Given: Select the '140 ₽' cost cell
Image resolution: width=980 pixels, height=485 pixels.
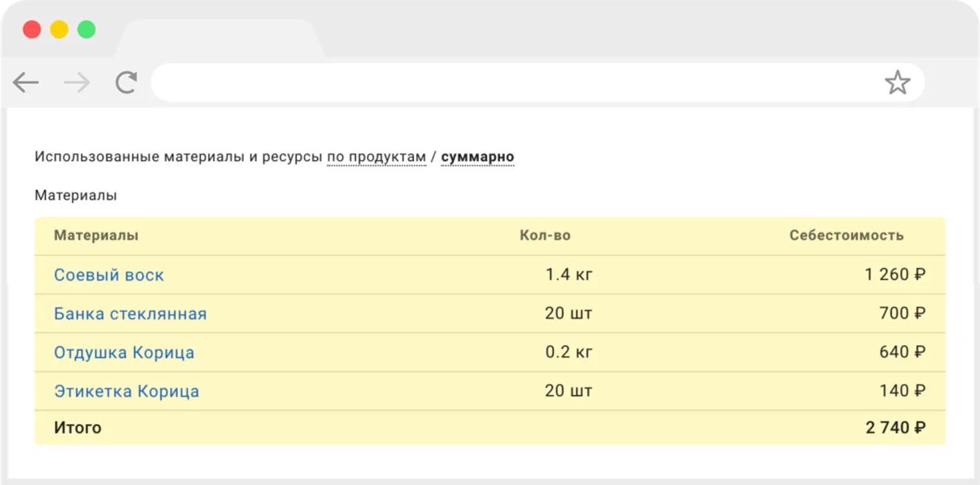Looking at the screenshot, I should tap(902, 391).
